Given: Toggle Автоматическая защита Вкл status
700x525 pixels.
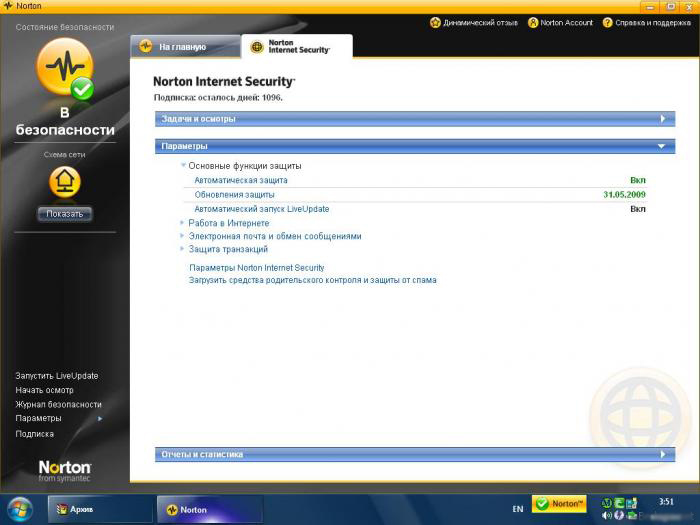Looking at the screenshot, I should (637, 180).
